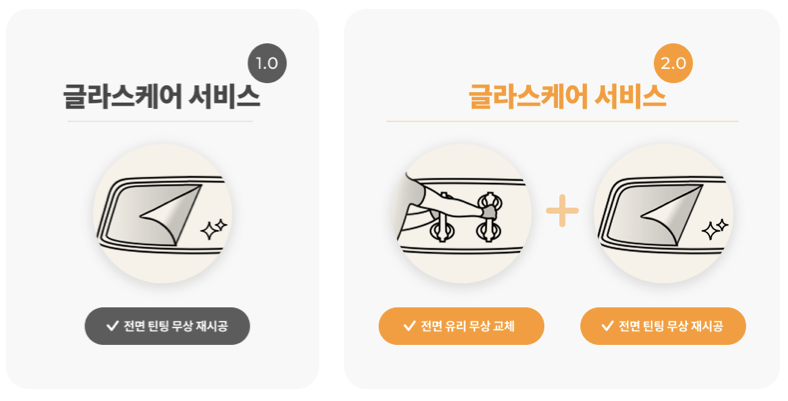This screenshot has height=401, width=788.
Task: Select the orange plus sign between illustrations
Action: point(562,211)
